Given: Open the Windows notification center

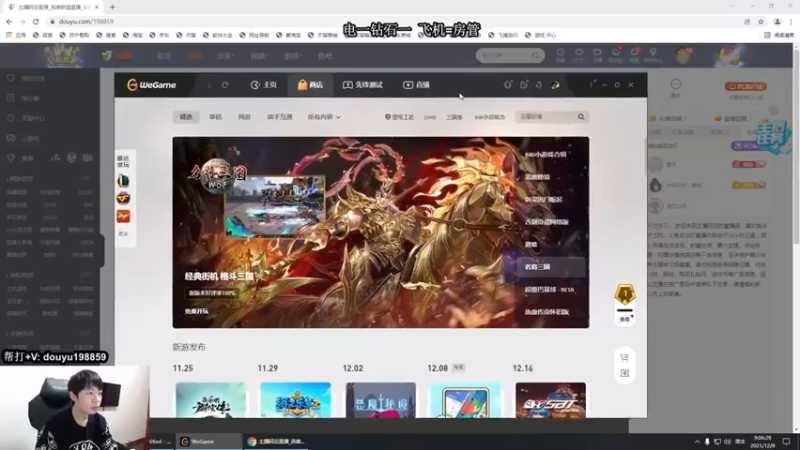Looking at the screenshot, I should [x=786, y=441].
